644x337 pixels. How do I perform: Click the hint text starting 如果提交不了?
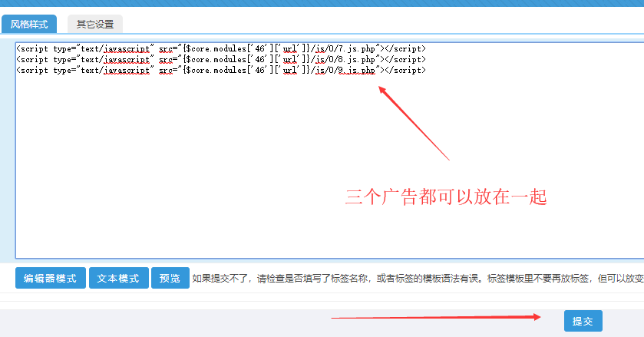click(x=414, y=279)
